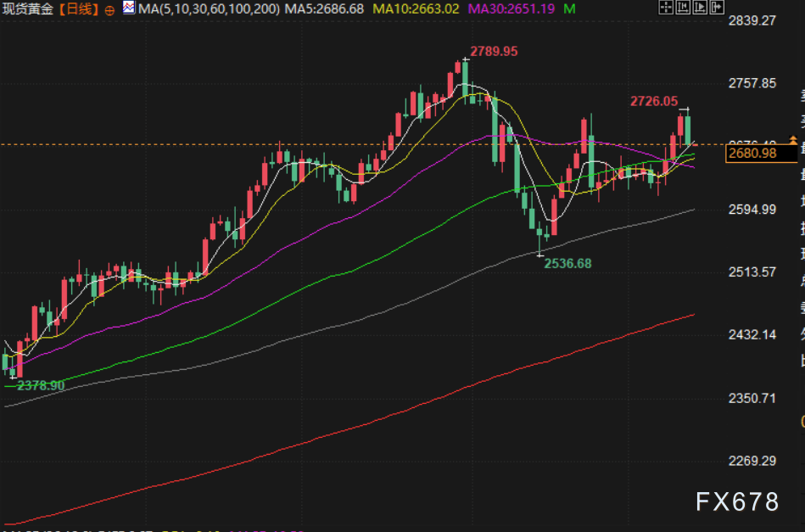Click the export arrow icon at top right
This screenshot has height=532, width=805.
(717, 7)
